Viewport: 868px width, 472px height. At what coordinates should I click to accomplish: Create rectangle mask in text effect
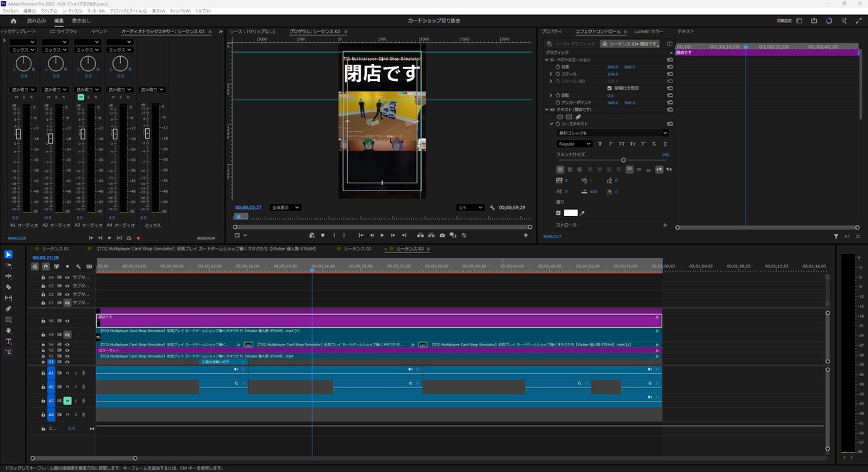point(569,117)
